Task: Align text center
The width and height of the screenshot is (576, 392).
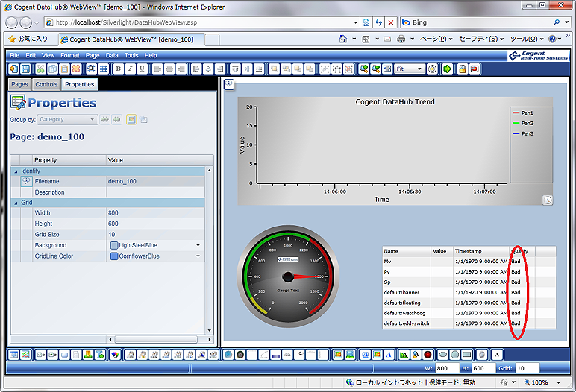Action: pos(169,69)
